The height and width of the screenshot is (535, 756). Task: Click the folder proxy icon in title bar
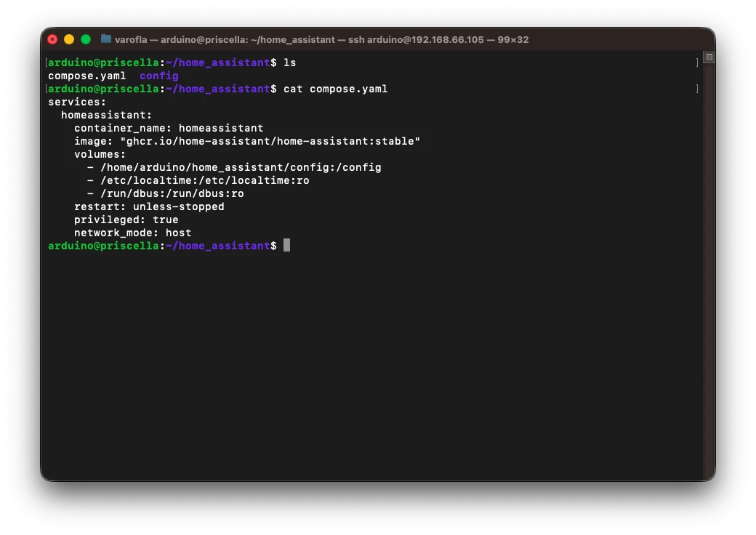point(106,39)
